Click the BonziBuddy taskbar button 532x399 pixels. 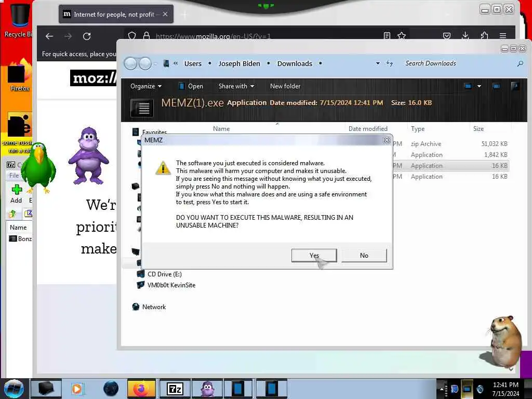coord(208,389)
